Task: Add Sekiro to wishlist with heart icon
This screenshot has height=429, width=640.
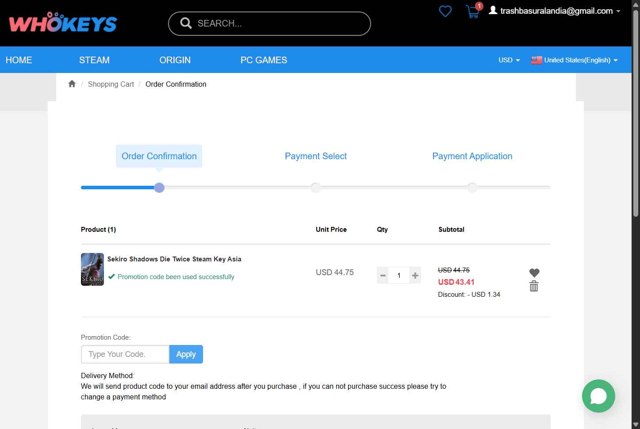Action: coord(534,272)
